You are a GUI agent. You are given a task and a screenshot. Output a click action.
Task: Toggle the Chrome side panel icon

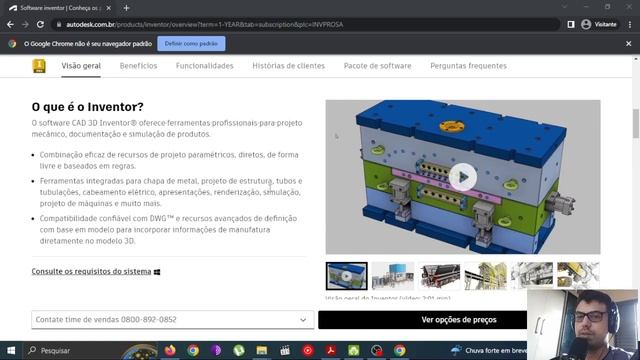pos(571,24)
